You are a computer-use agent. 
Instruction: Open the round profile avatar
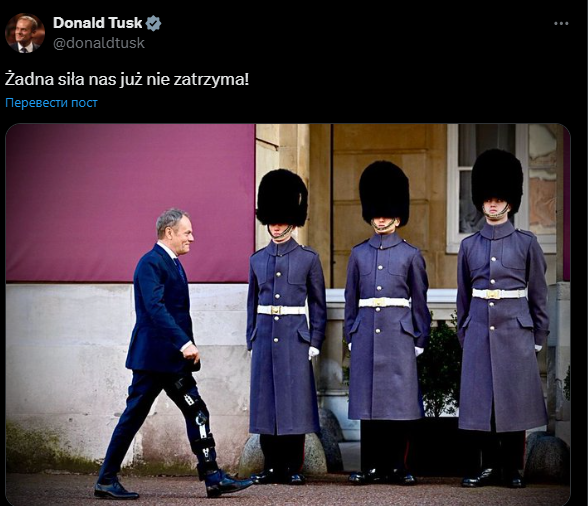tap(25, 33)
